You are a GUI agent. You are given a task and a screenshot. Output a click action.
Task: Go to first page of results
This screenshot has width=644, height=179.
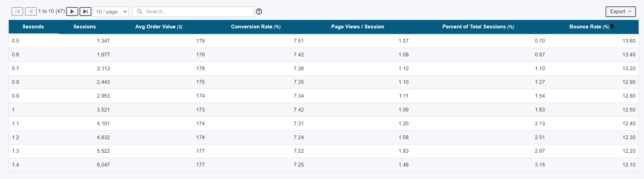(18, 11)
